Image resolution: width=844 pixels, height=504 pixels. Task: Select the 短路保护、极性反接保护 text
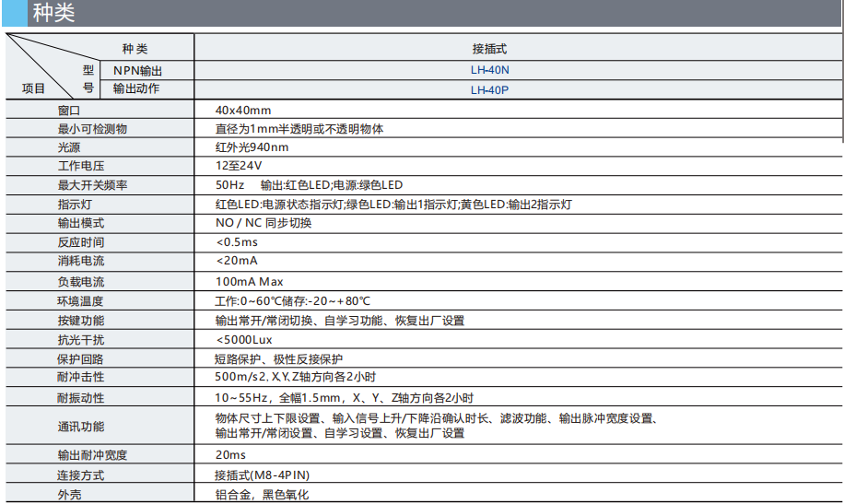(x=286, y=358)
